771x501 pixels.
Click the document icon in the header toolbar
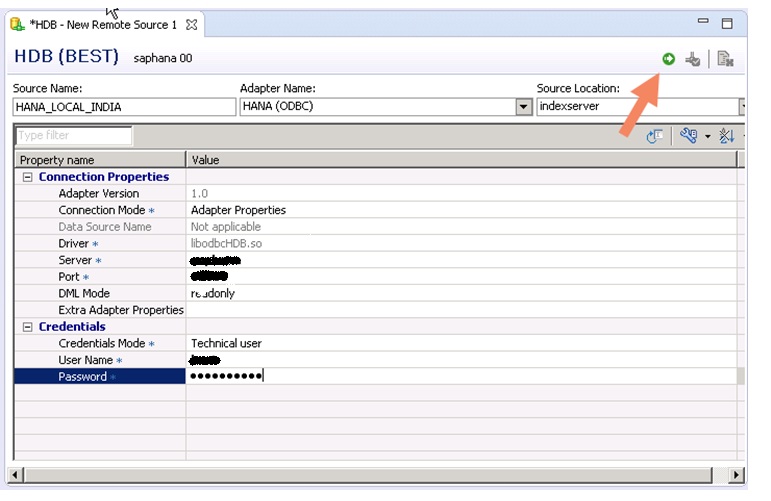(725, 59)
